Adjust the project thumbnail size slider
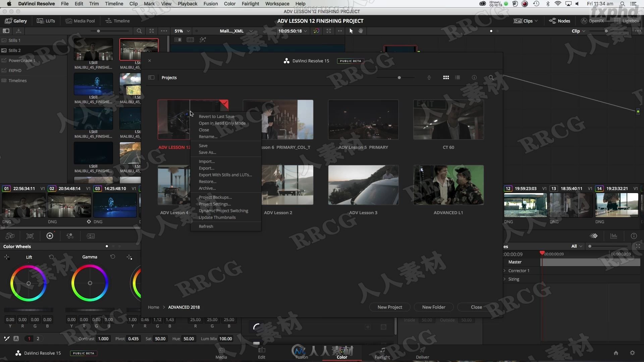Viewport: 644px width, 362px height. (x=399, y=77)
